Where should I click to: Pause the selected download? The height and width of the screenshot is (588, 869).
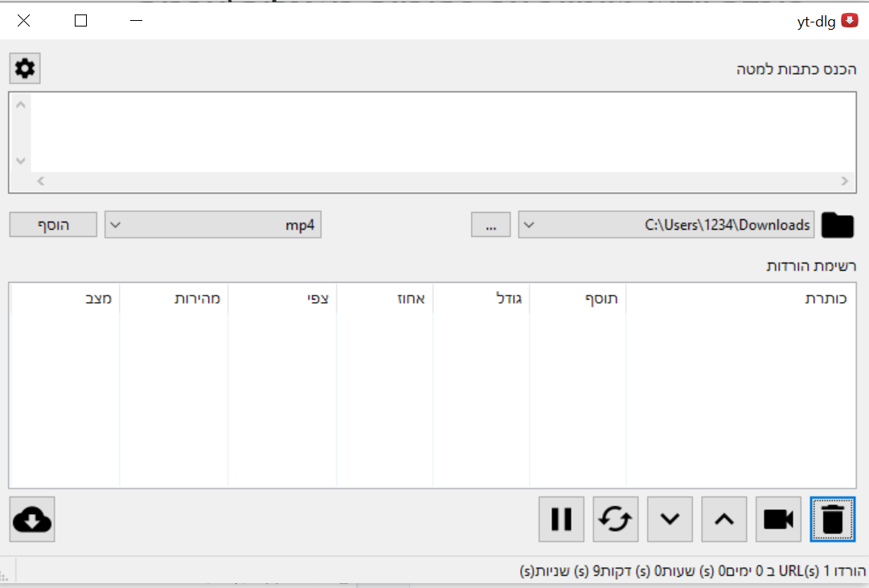[x=561, y=520]
